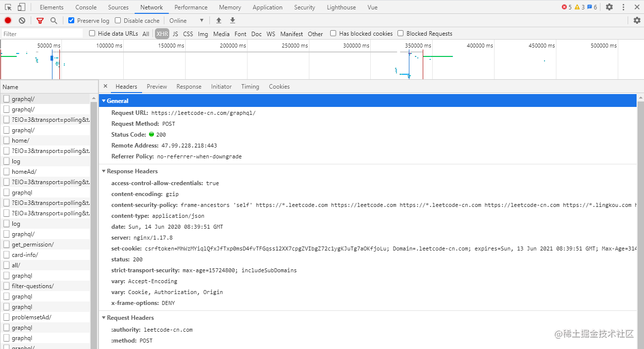Show the Initiator tab
Screen dimensions: 644x349
point(221,86)
